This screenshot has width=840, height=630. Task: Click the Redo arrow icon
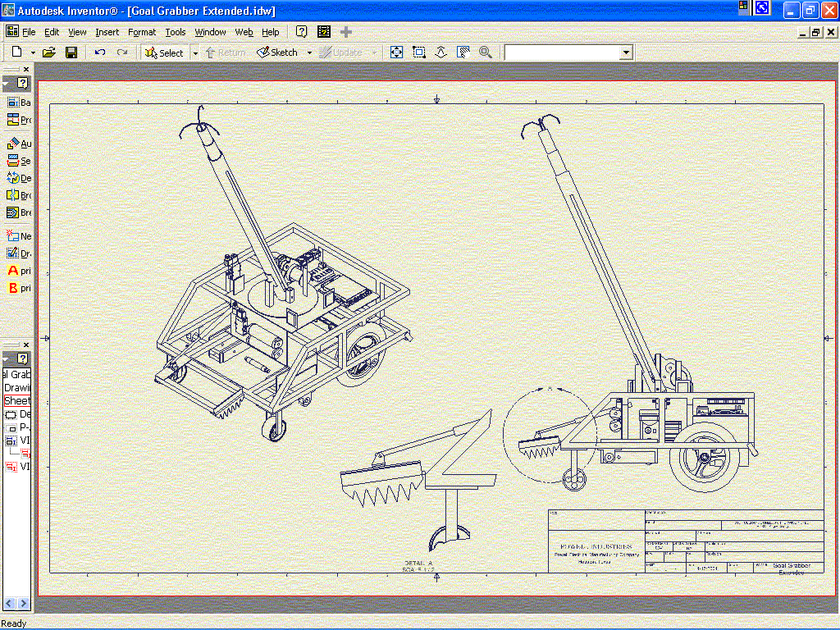pyautogui.click(x=122, y=52)
